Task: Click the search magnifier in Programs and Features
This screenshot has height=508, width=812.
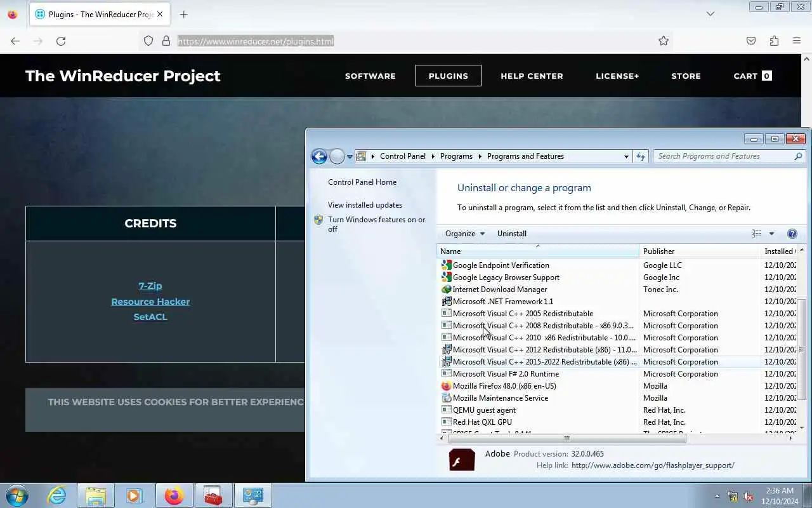Action: (x=798, y=156)
